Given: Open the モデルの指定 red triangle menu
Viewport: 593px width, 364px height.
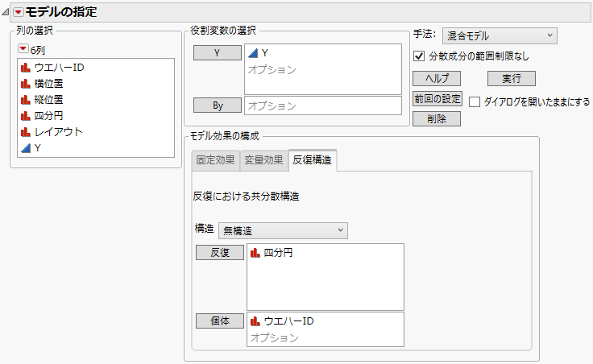Looking at the screenshot, I should click(x=19, y=11).
